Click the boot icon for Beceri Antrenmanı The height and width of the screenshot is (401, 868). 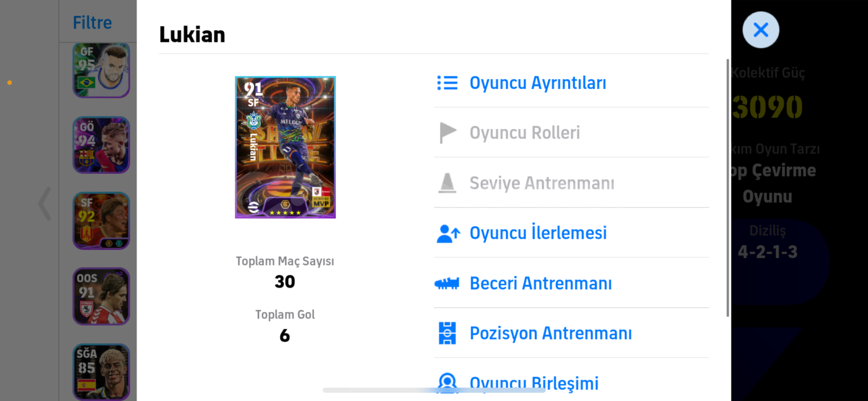(x=447, y=284)
